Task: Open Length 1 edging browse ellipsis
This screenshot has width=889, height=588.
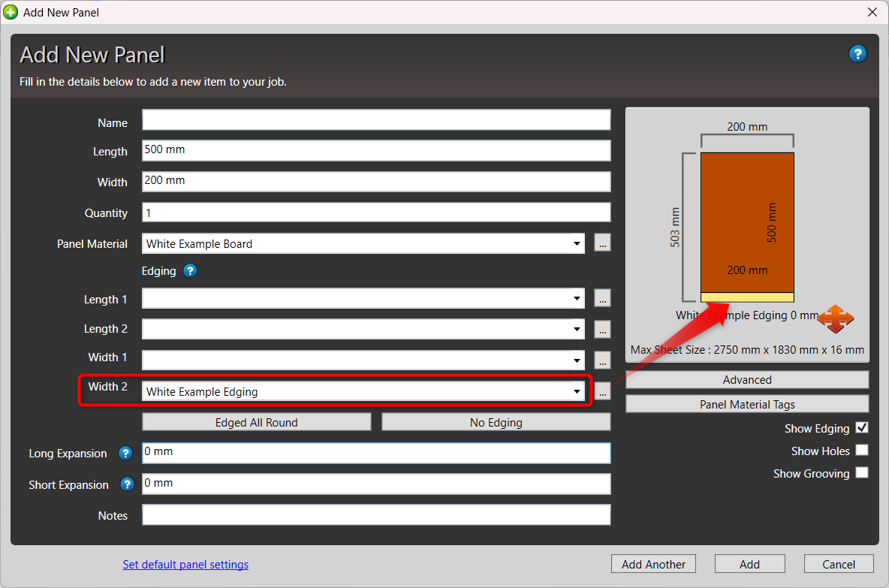Action: point(602,297)
